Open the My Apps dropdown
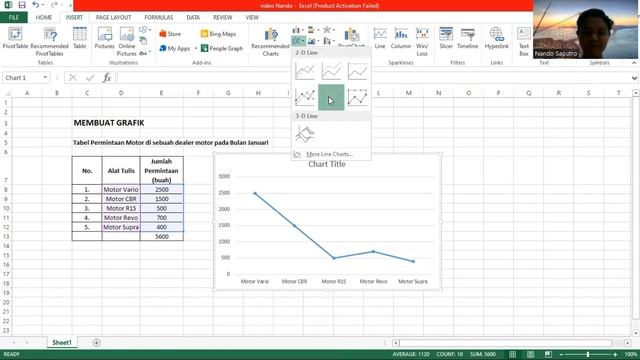640x360 pixels. (x=196, y=49)
